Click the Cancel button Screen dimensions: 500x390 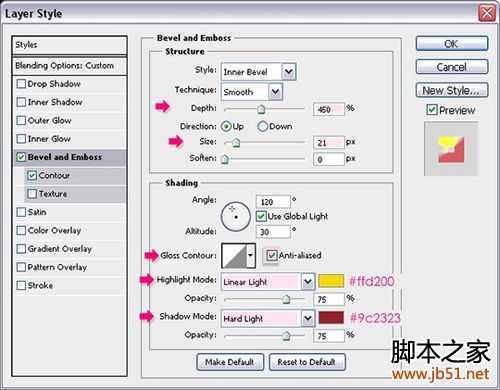point(452,67)
